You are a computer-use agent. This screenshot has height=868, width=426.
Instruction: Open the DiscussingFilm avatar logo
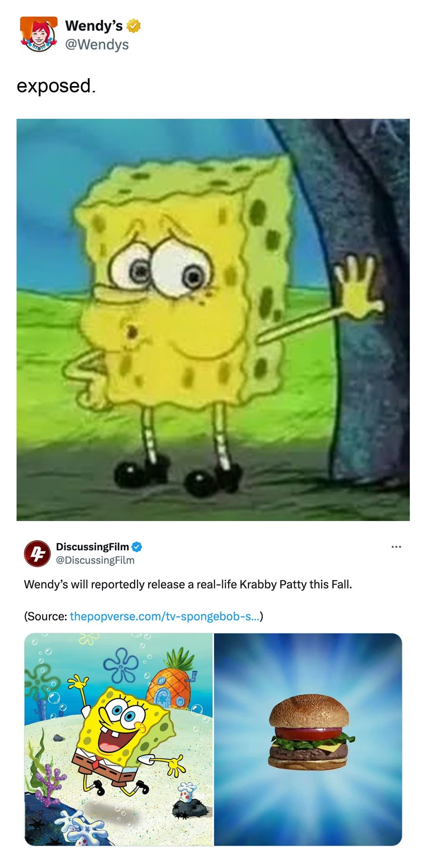point(37,553)
